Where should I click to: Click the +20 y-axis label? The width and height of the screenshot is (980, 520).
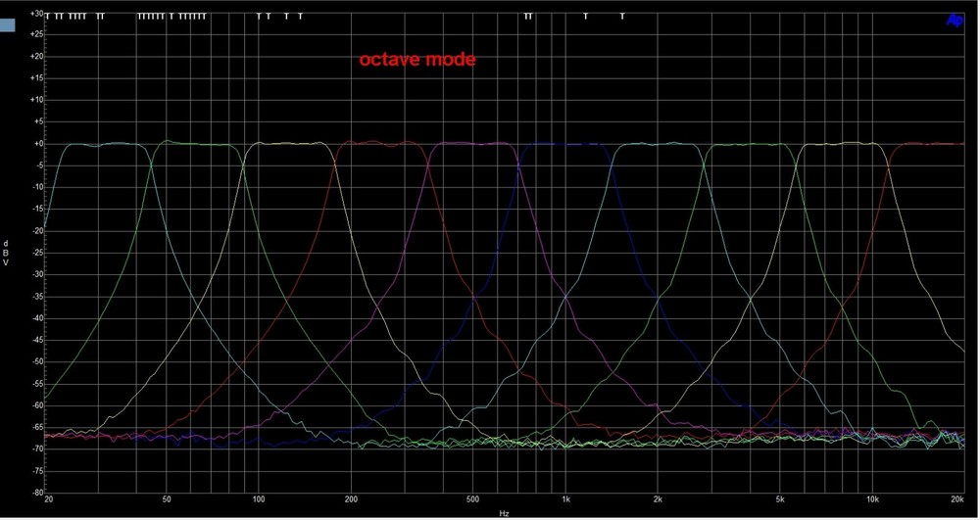click(x=36, y=56)
